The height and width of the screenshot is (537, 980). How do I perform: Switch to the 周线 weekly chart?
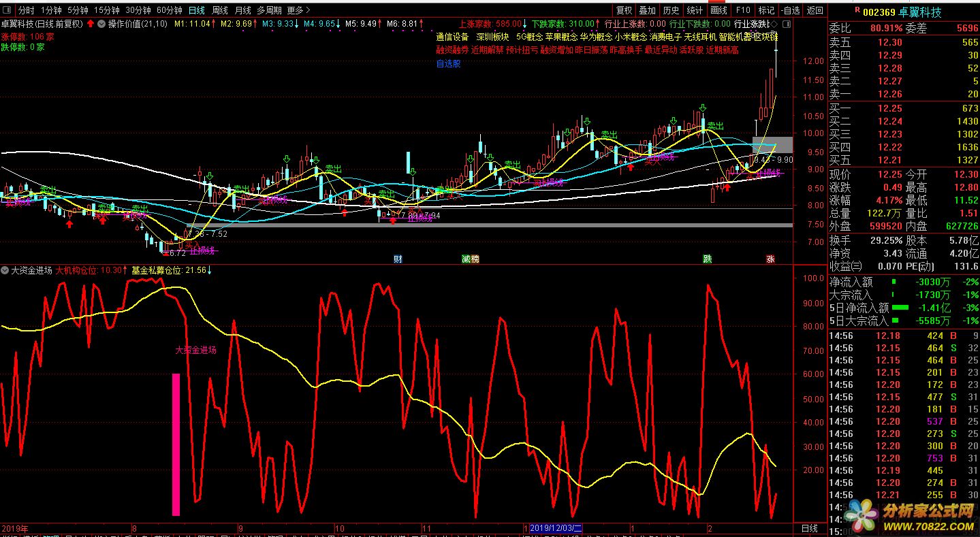coord(220,10)
